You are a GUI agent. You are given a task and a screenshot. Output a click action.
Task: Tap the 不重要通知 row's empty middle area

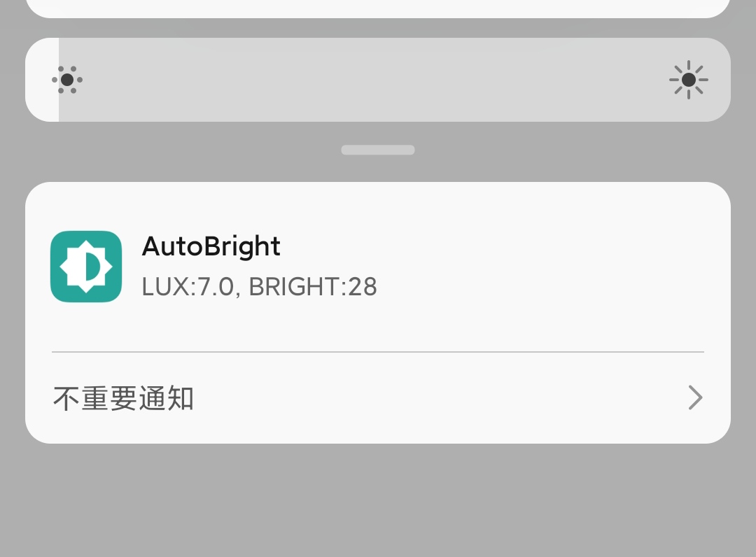click(x=434, y=398)
